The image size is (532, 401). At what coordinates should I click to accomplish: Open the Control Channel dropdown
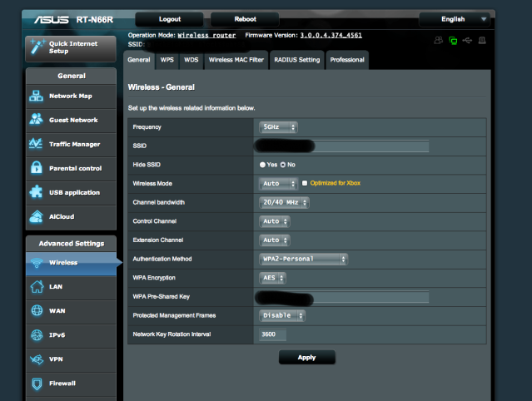(274, 221)
